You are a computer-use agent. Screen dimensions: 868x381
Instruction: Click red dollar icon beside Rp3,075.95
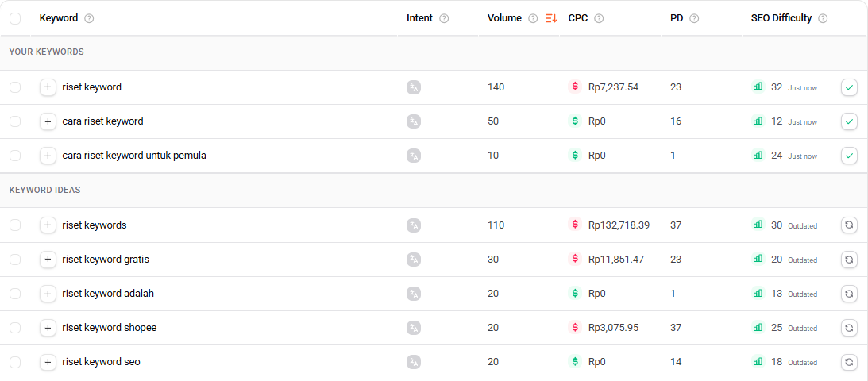[575, 327]
